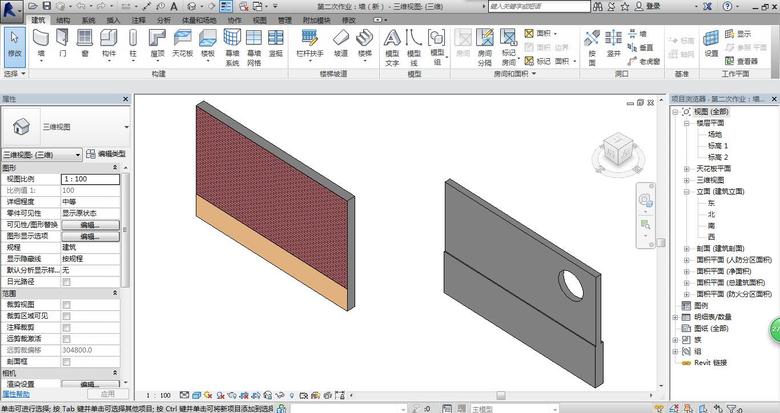Viewport: 780px width, 413px height.
Task: Check the 注释裁剪 option
Action: pos(67,327)
